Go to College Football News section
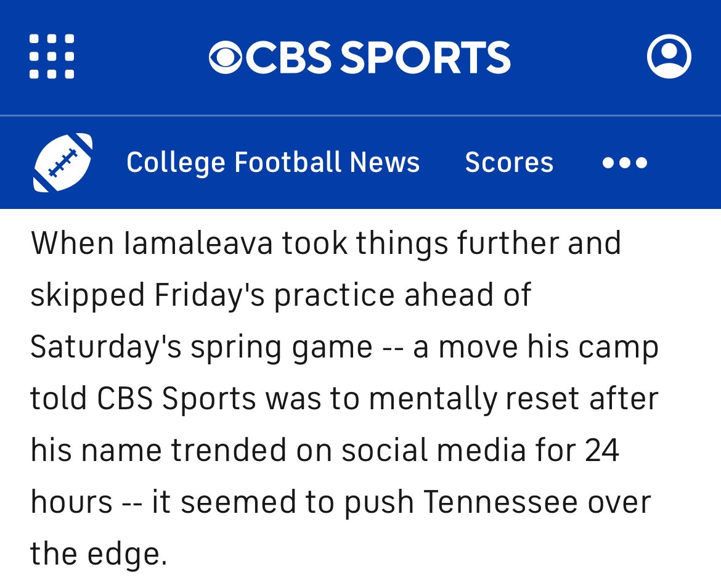Image resolution: width=721 pixels, height=588 pixels. point(273,162)
